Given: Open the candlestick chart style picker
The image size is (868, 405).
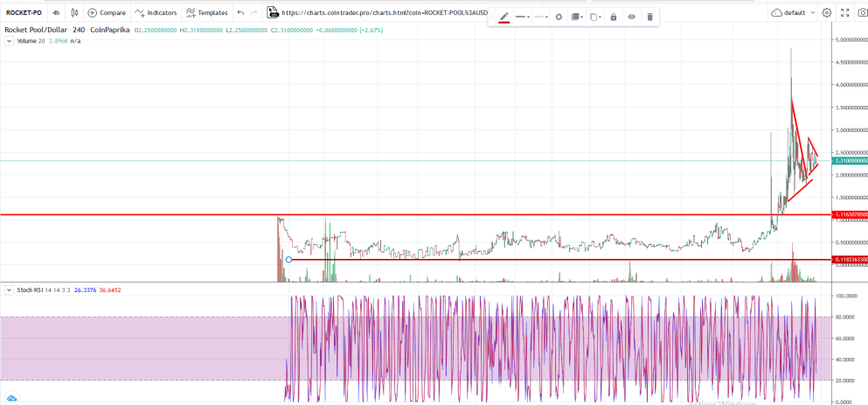Looking at the screenshot, I should click(74, 13).
